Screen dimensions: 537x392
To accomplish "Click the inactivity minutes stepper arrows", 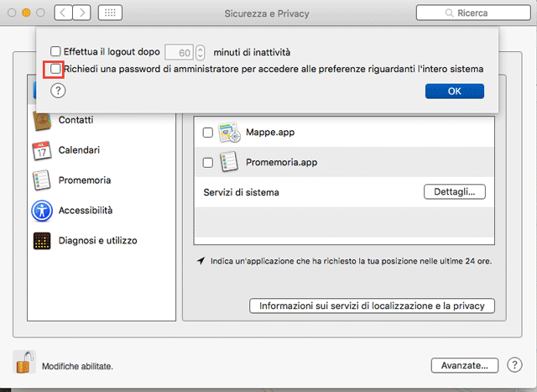I will [200, 52].
